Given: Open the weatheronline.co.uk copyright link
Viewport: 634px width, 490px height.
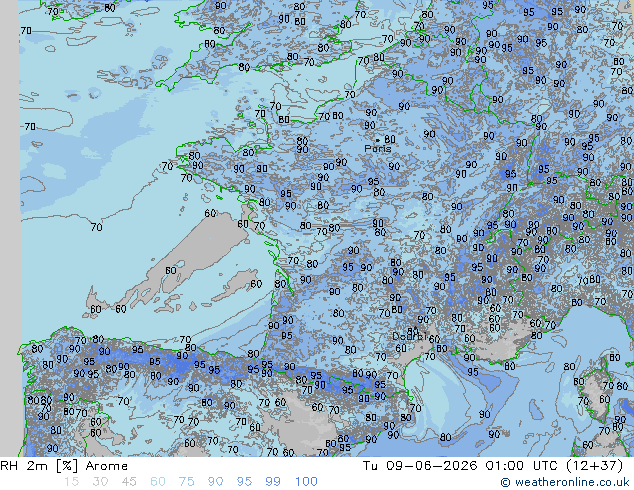Looking at the screenshot, I should [x=565, y=482].
